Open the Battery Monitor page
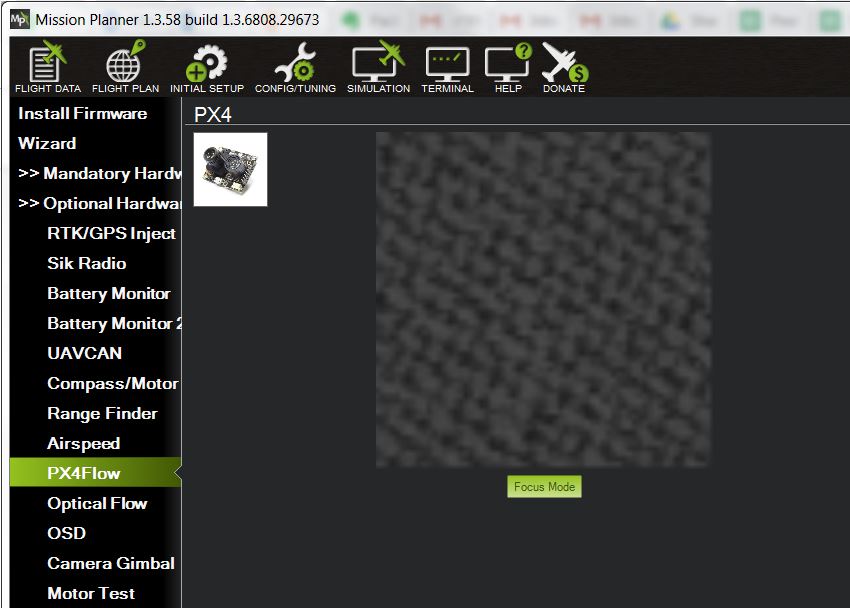The height and width of the screenshot is (608, 850). click(108, 293)
